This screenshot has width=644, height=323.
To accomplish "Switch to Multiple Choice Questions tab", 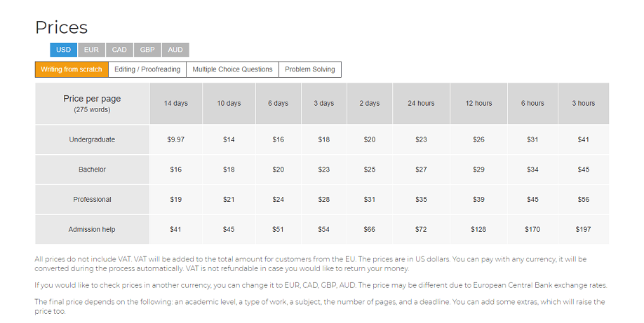I will [232, 69].
